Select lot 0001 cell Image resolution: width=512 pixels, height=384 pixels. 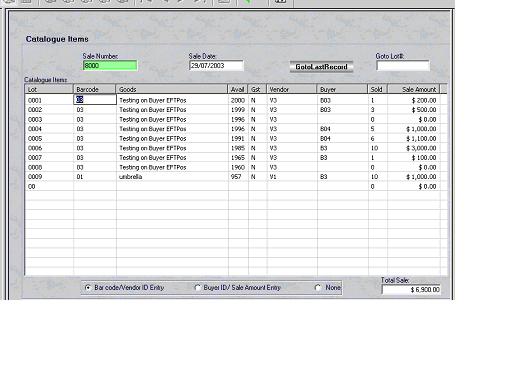click(49, 100)
